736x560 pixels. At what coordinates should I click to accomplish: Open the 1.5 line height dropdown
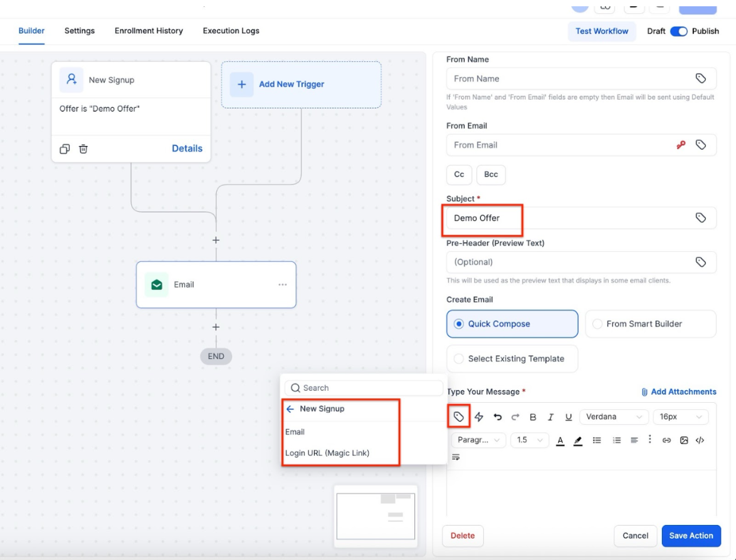click(x=530, y=440)
